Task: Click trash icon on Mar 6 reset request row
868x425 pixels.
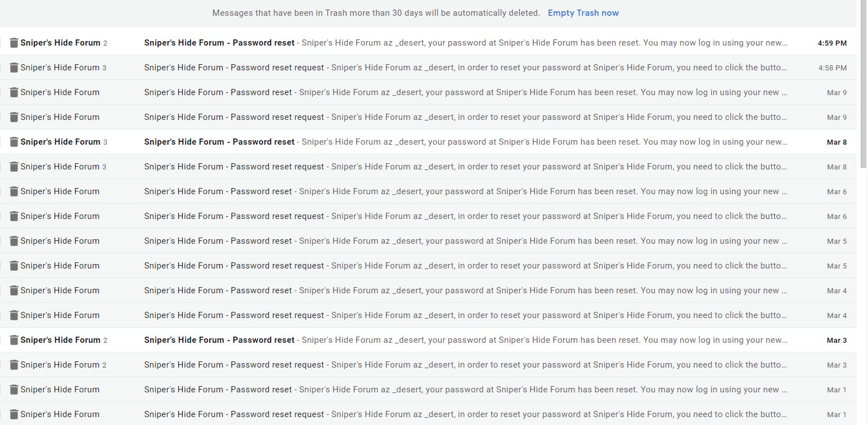Action: 14,216
